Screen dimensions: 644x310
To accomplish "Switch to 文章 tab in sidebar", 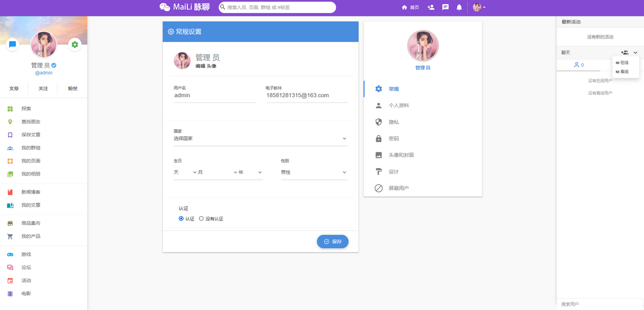I will [x=14, y=88].
